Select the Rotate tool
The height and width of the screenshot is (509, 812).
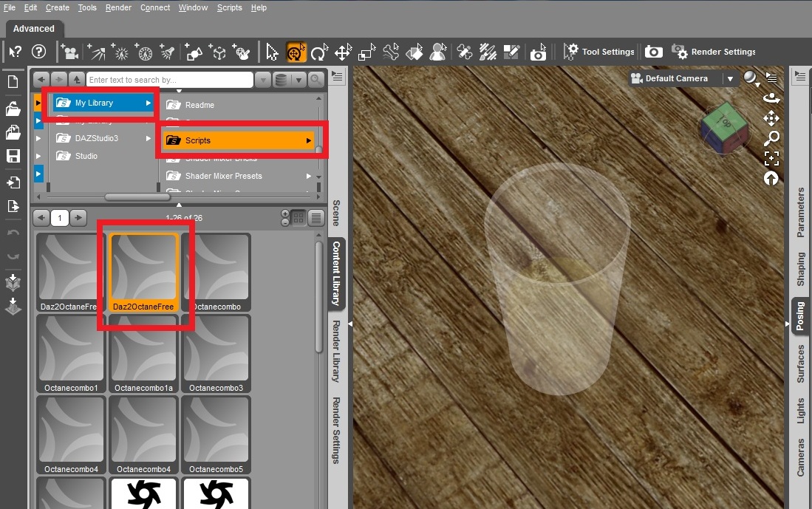[319, 52]
